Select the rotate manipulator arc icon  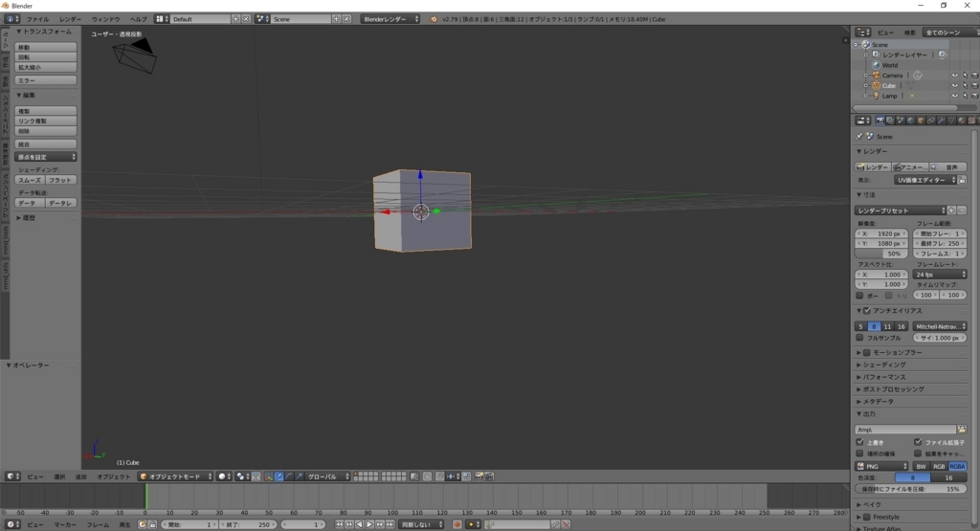click(x=289, y=476)
